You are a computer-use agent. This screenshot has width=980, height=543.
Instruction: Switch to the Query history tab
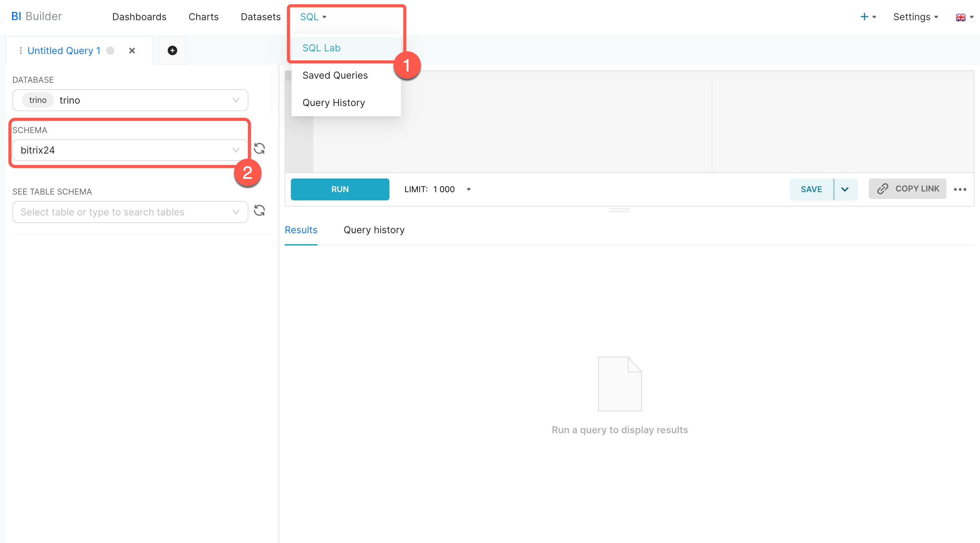[374, 230]
